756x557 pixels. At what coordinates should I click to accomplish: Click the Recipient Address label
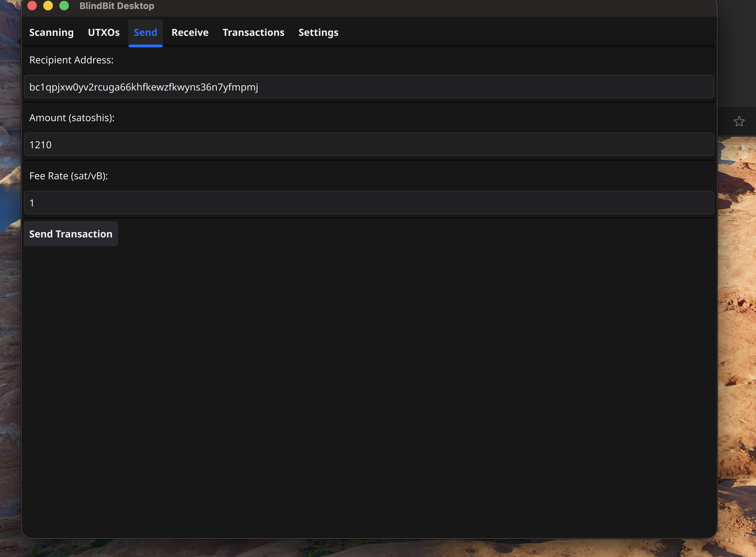tap(71, 60)
